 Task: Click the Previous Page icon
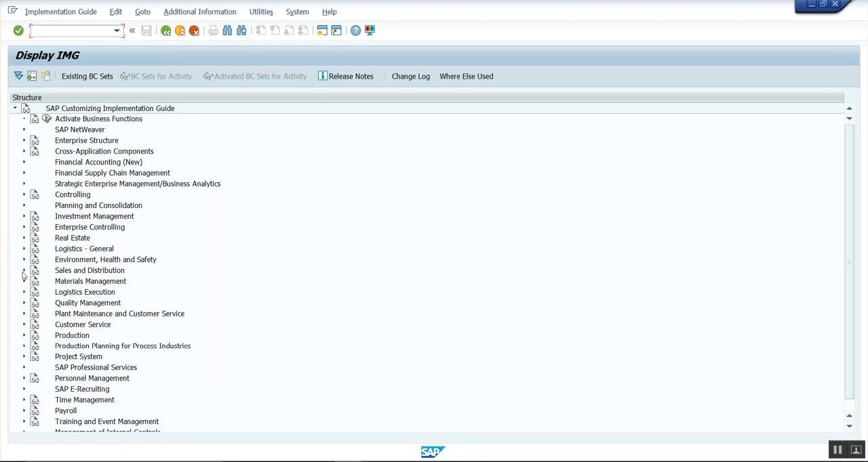(x=275, y=30)
